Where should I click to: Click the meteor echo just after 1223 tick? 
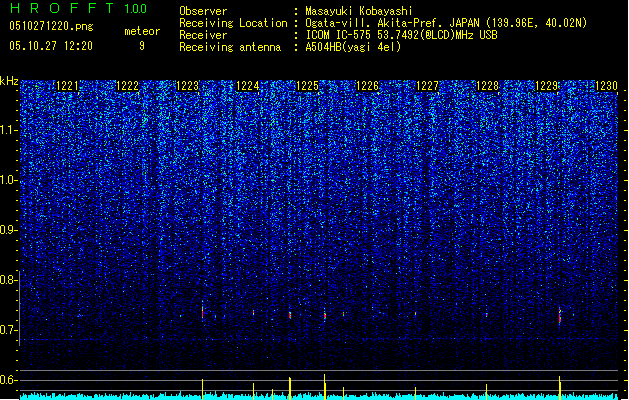pos(203,311)
